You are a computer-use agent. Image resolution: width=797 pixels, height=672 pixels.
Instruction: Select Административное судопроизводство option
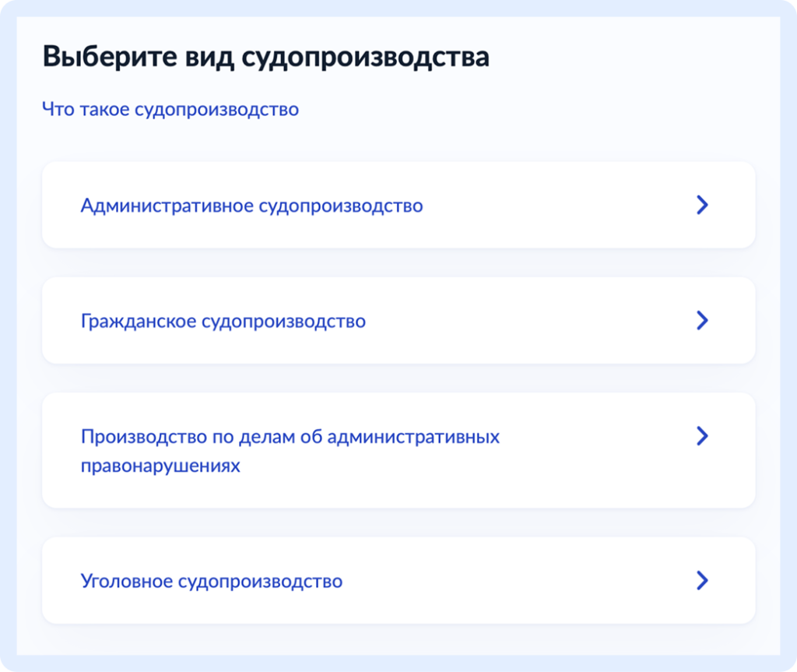[398, 206]
